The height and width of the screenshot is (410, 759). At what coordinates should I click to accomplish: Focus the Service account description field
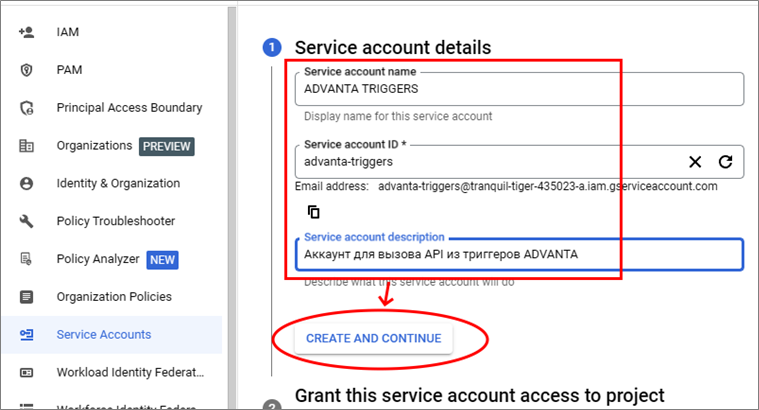tap(519, 254)
